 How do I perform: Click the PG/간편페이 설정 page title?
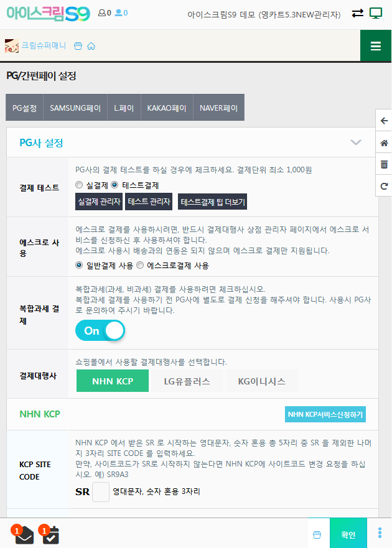point(41,76)
